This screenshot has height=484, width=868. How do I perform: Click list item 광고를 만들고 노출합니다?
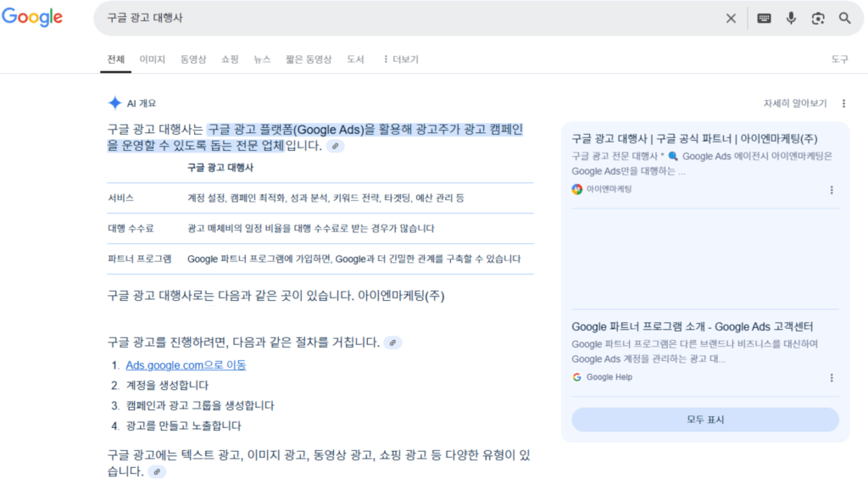[184, 426]
